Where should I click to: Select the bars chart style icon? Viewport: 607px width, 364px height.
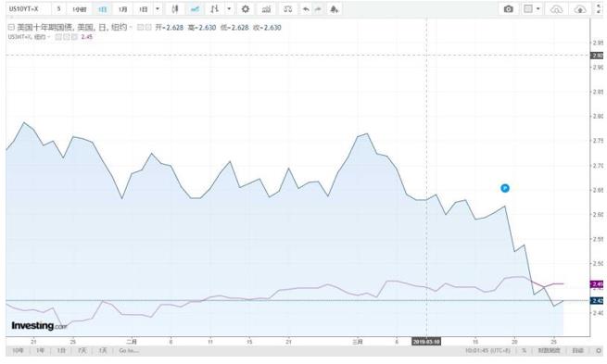coord(215,9)
